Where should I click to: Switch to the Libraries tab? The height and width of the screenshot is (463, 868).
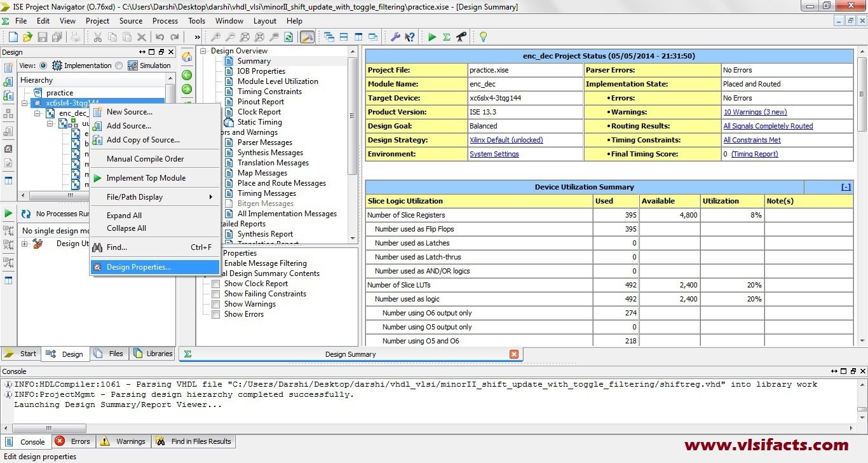click(x=153, y=354)
